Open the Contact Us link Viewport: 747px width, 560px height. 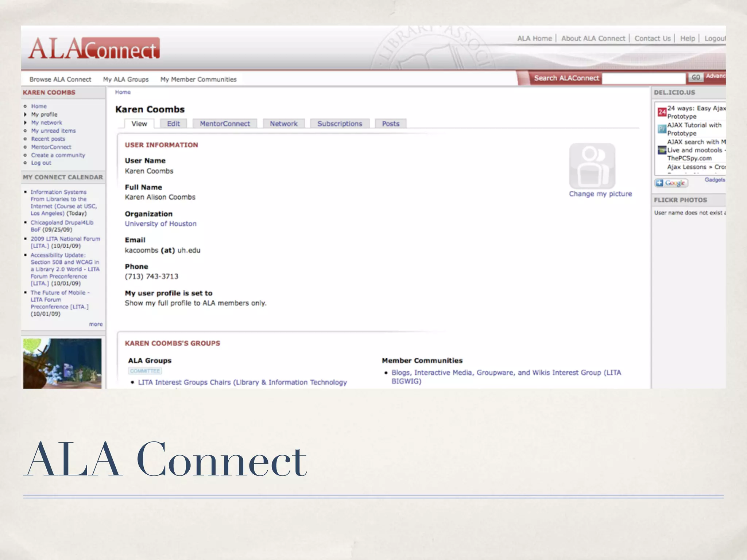point(653,38)
